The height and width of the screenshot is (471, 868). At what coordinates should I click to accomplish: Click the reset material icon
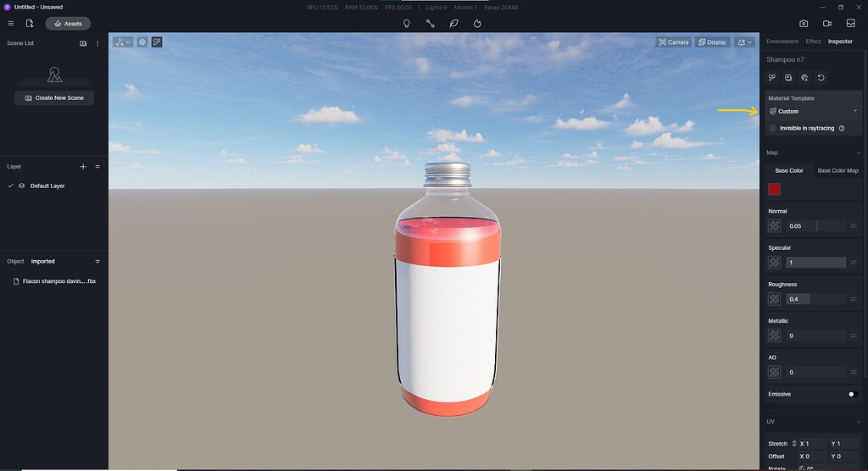click(x=821, y=78)
